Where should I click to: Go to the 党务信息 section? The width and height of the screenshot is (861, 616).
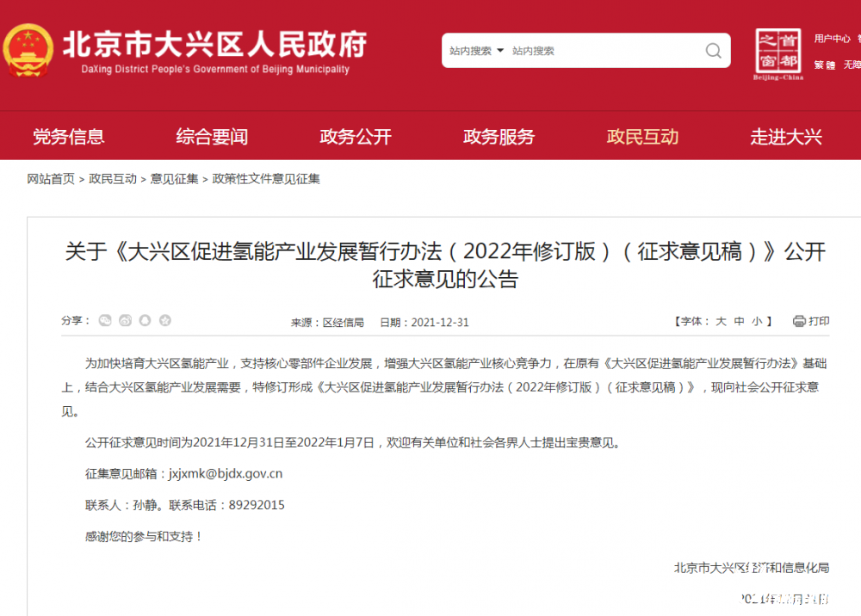click(x=69, y=136)
